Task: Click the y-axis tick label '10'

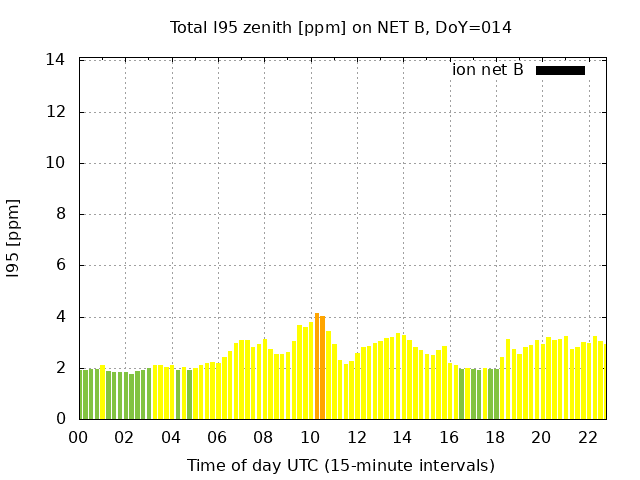Action: (x=56, y=163)
